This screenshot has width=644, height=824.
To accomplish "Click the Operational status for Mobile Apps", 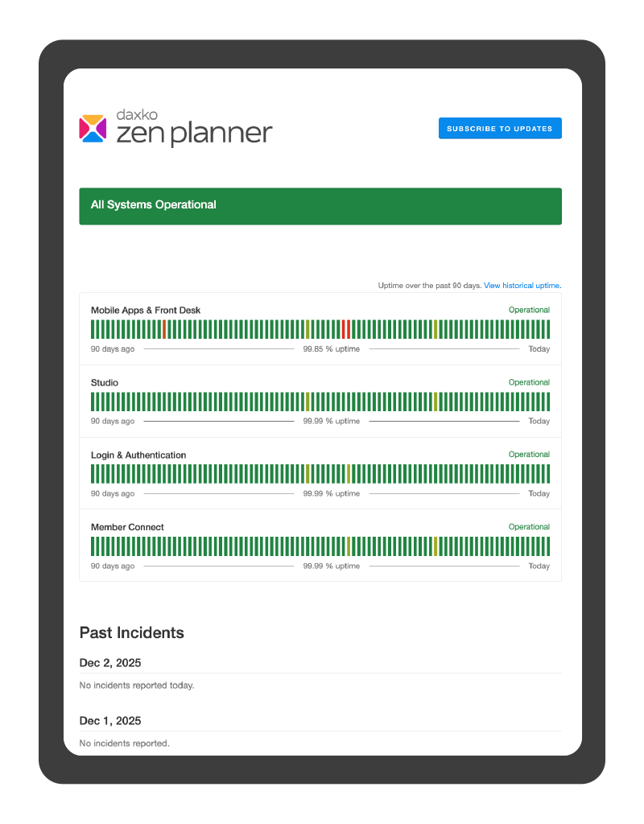I will click(529, 310).
